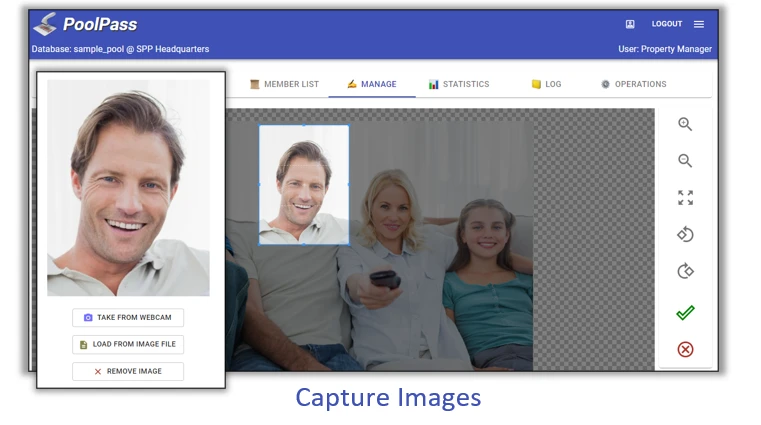
Task: Click the zoom out magnifier icon
Action: [685, 161]
